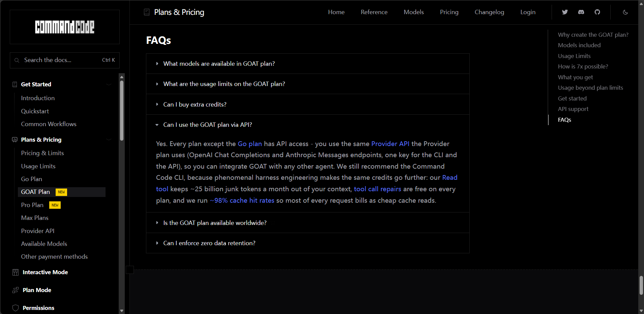The image size is (644, 314).
Task: Open Pricing in top navigation
Action: click(x=449, y=12)
